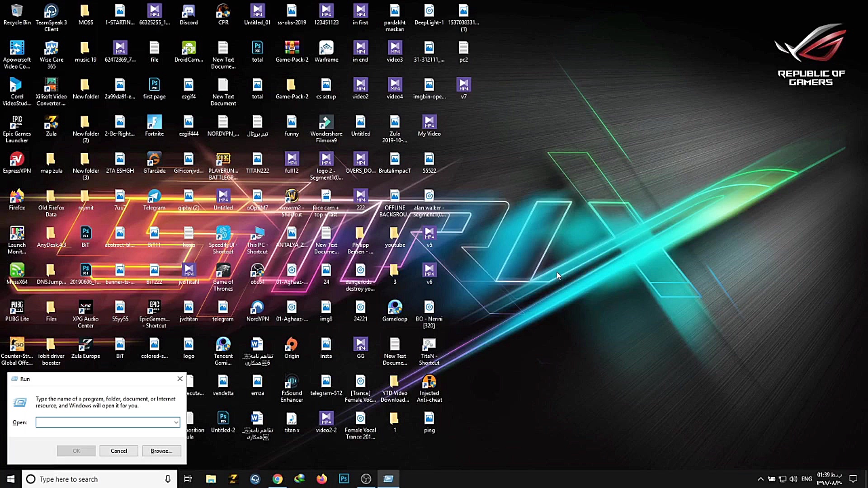
Task: Open the ExpressVPN desktop shortcut
Action: (x=17, y=159)
